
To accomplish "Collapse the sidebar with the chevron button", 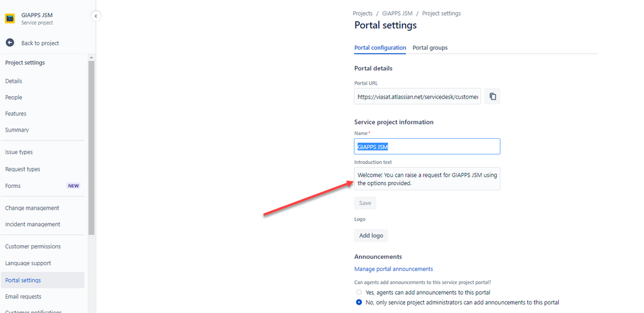I will pyautogui.click(x=96, y=16).
